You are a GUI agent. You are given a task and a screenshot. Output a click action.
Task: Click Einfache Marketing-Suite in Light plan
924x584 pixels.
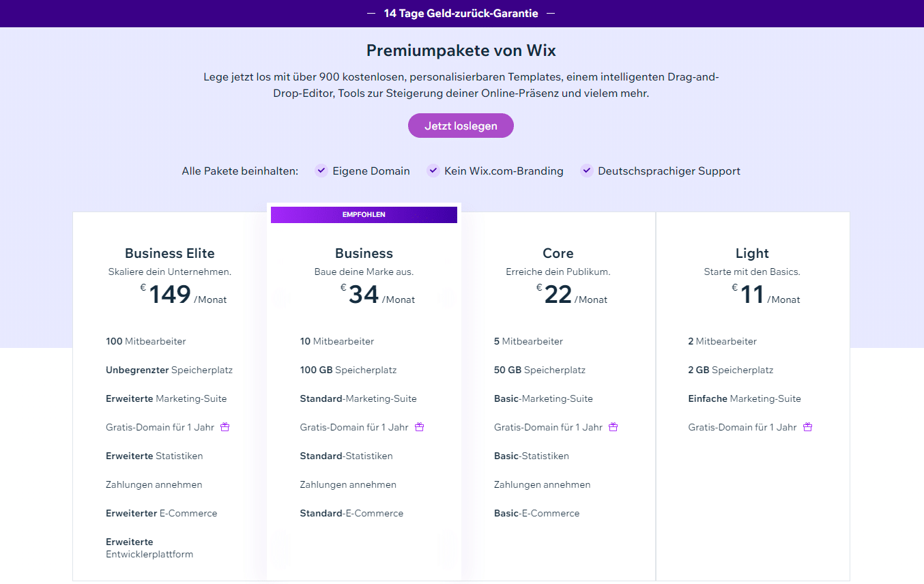pos(745,398)
